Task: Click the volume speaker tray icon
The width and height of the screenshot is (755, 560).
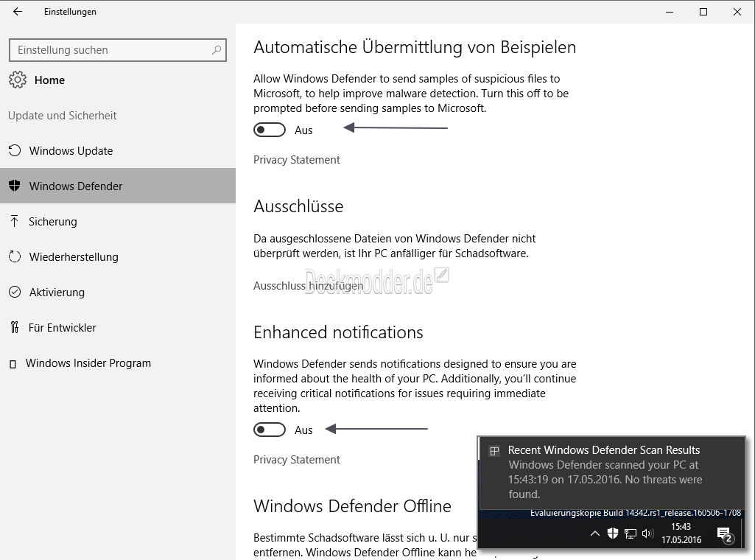Action: pos(647,533)
